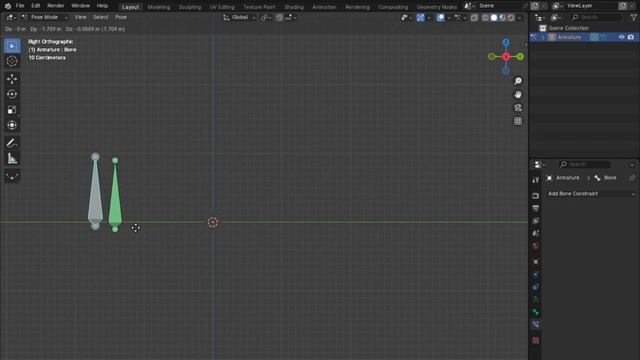Image resolution: width=640 pixels, height=360 pixels.
Task: Open the outliner display mode dropdown
Action: [540, 17]
